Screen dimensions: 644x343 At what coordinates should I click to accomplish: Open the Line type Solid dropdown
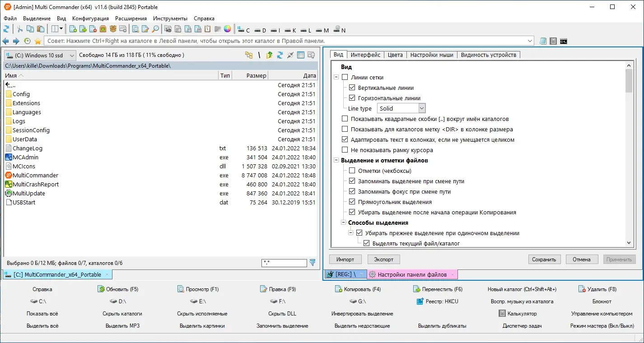coord(401,108)
